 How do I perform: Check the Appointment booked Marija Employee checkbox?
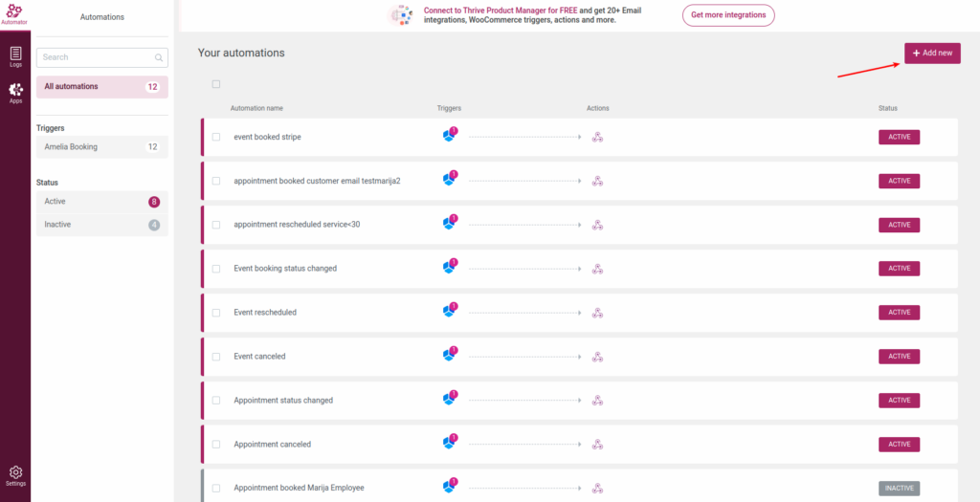216,489
